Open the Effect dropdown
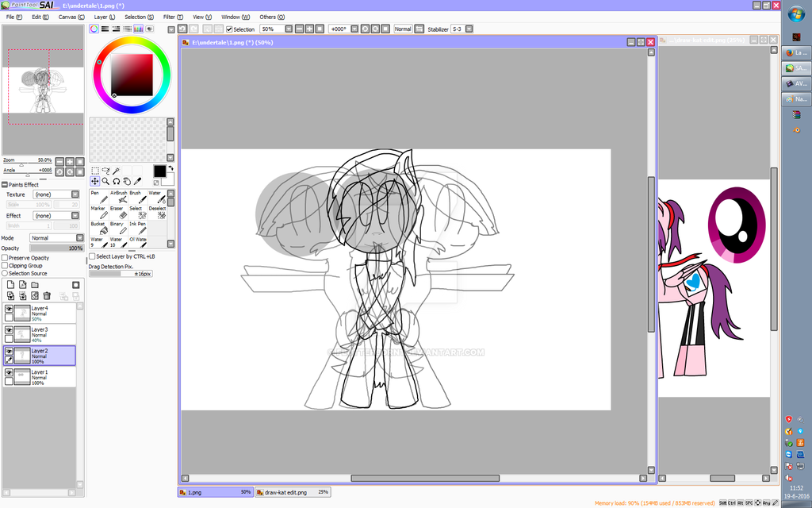The height and width of the screenshot is (508, 812). [x=56, y=216]
